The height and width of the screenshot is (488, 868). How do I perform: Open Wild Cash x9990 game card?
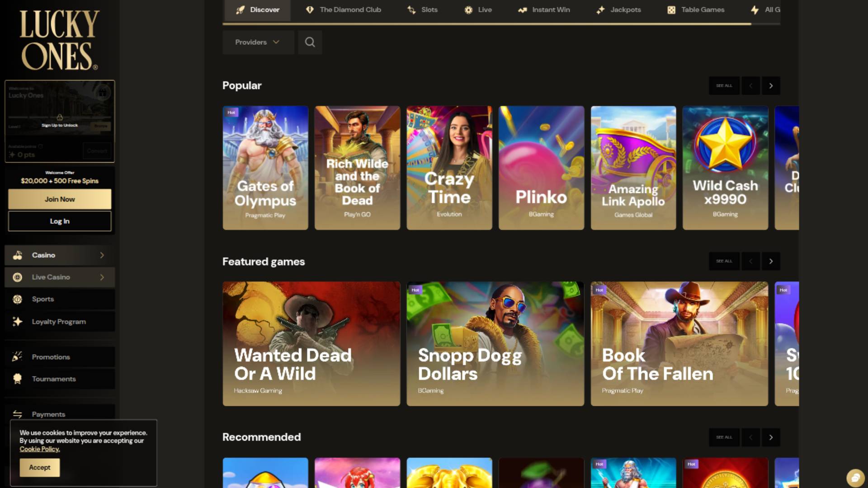click(x=725, y=168)
